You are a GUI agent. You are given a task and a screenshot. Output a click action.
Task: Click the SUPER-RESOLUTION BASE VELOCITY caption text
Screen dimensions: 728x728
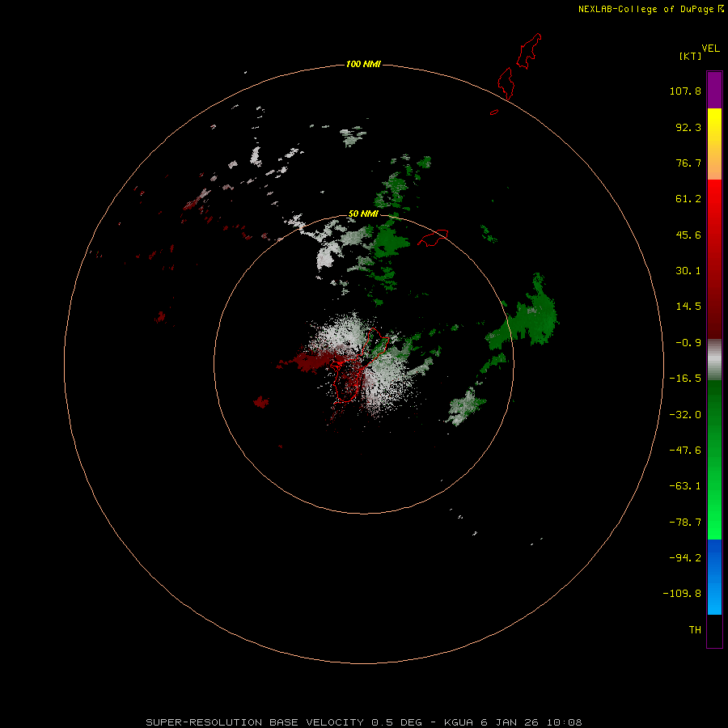[x=255, y=722]
